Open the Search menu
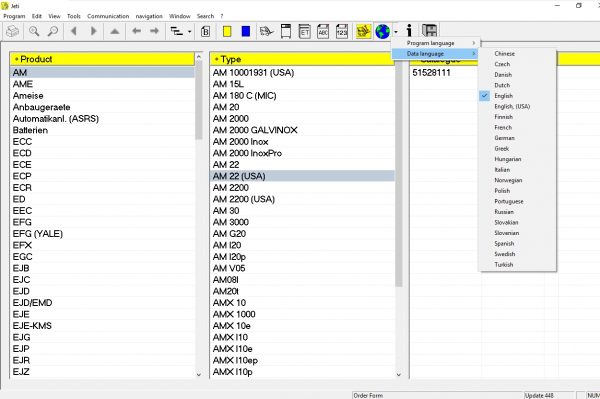 click(205, 16)
